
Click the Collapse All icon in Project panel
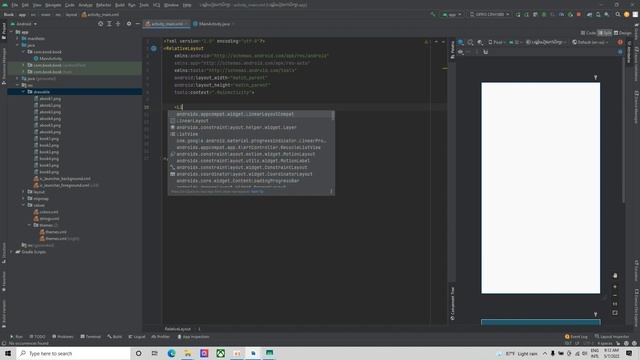[118, 24]
